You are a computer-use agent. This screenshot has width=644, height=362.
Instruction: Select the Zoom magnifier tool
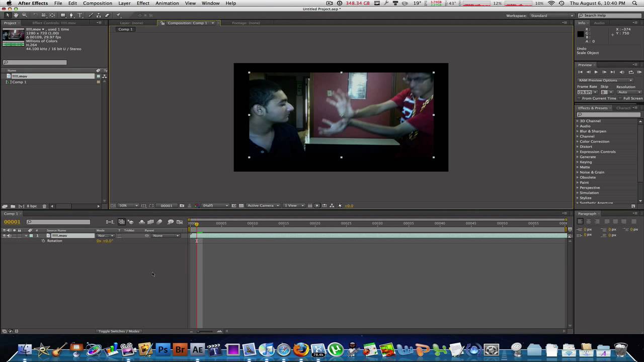click(25, 15)
